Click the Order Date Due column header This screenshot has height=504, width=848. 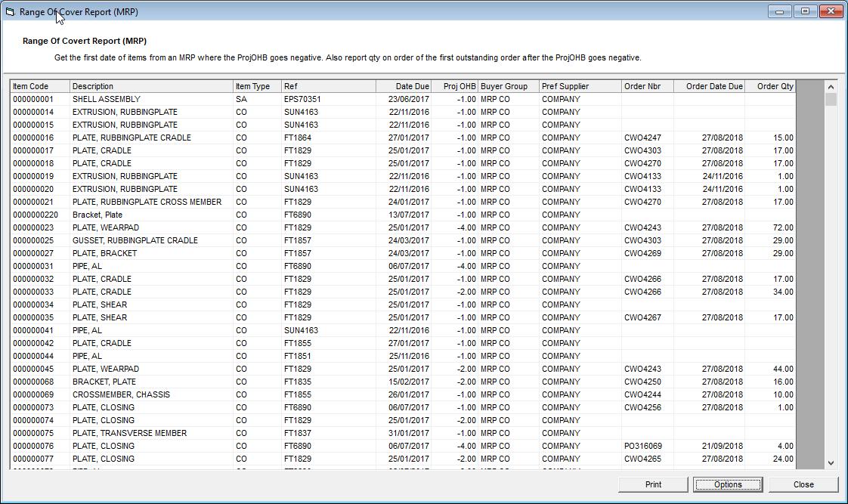click(x=709, y=86)
